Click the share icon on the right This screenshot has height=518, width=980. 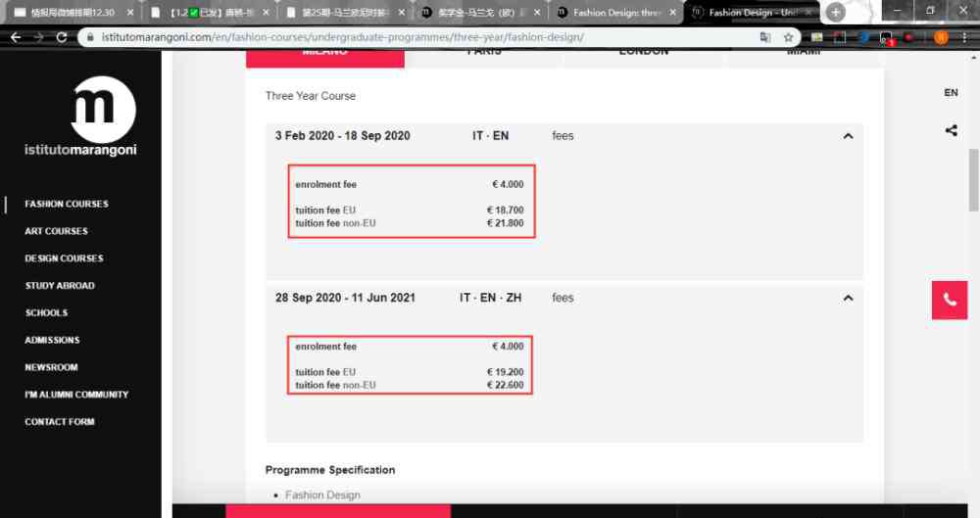click(x=951, y=130)
